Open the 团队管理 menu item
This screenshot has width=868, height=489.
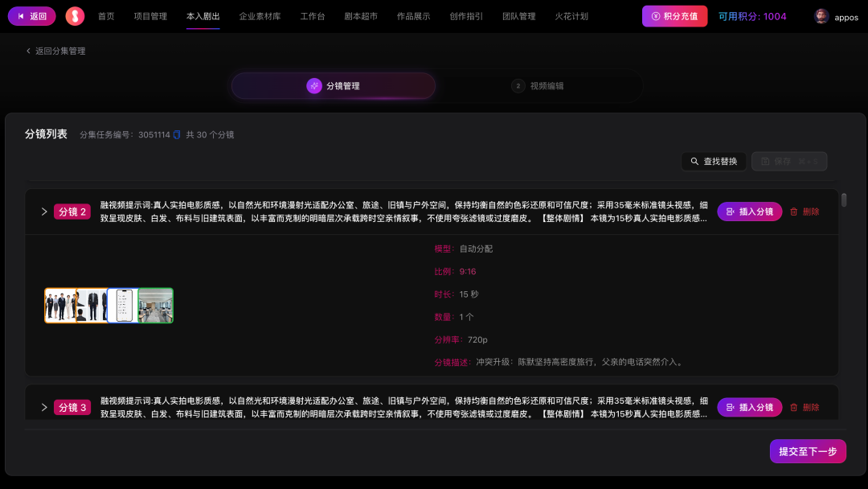(518, 16)
